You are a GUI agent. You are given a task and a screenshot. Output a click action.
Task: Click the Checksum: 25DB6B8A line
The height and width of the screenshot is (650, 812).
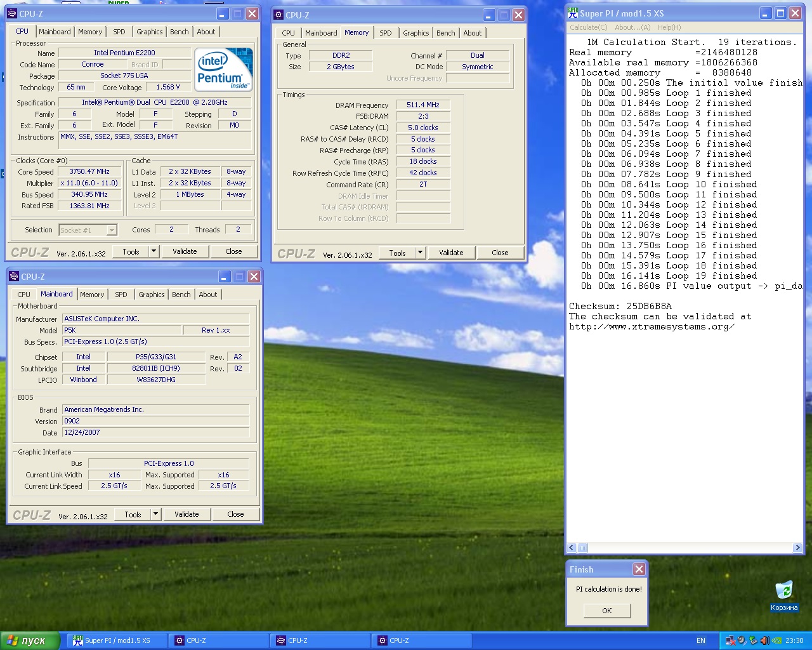[620, 306]
